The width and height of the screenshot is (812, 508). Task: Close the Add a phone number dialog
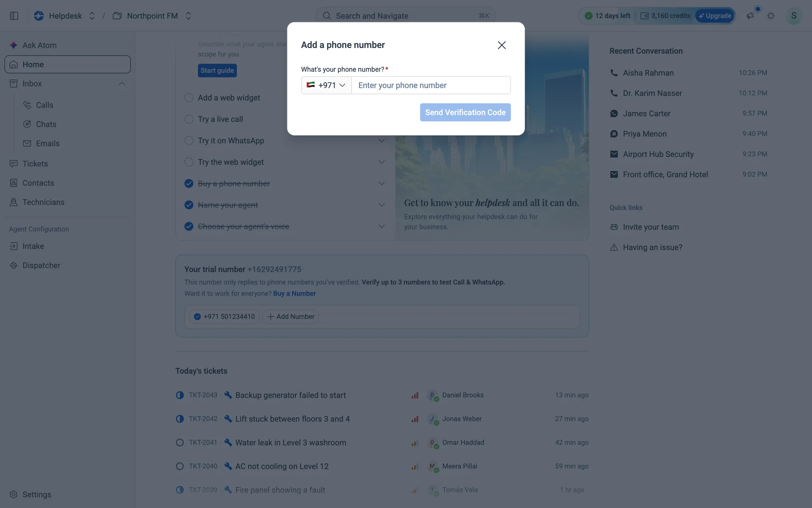(x=501, y=45)
